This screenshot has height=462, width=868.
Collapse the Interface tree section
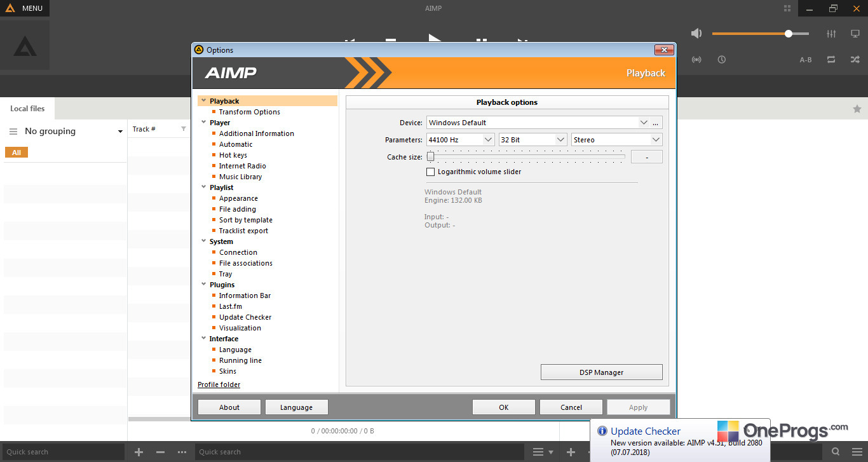(203, 339)
